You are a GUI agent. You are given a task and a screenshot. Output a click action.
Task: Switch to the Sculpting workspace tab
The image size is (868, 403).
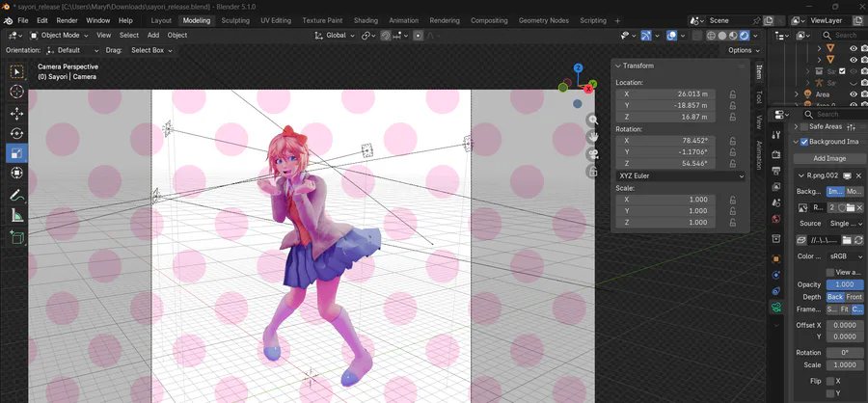click(235, 20)
